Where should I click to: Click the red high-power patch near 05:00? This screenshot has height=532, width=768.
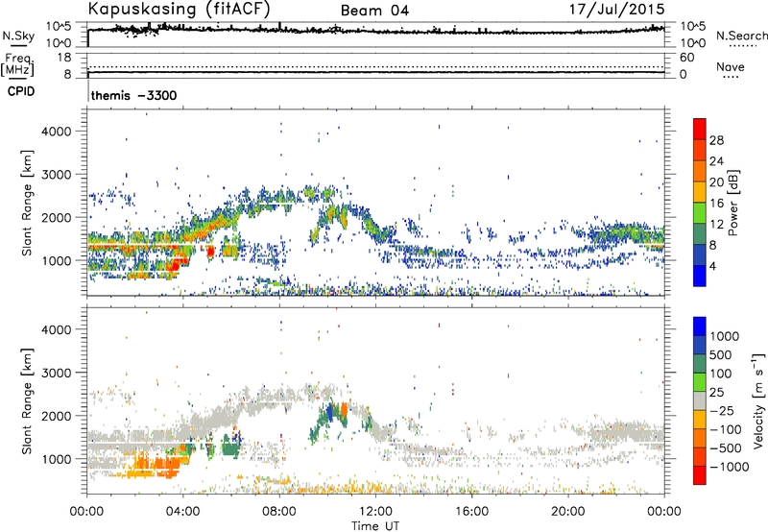210,252
